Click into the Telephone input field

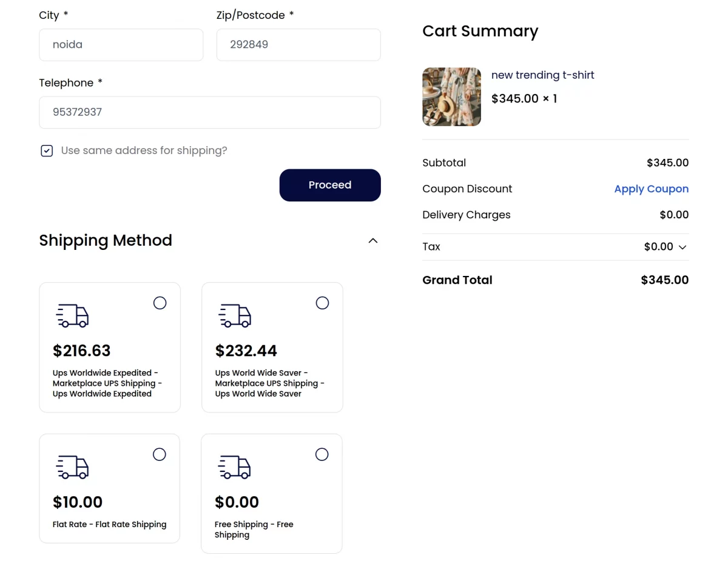click(209, 112)
